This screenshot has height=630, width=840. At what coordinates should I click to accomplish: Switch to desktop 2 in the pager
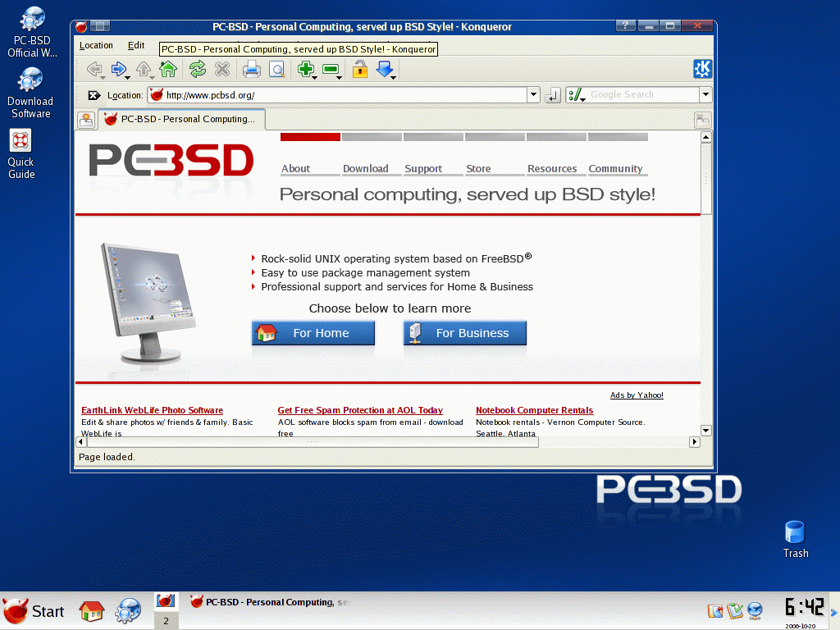[166, 620]
